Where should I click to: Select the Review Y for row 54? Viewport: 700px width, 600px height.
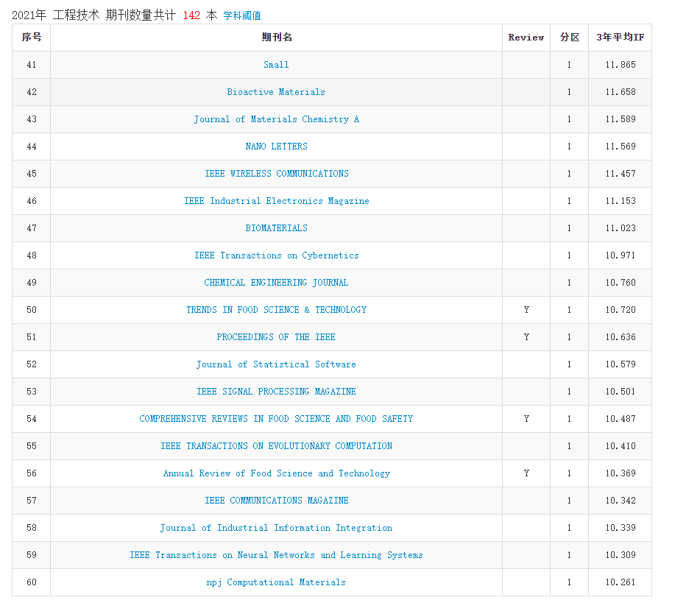pyautogui.click(x=526, y=419)
